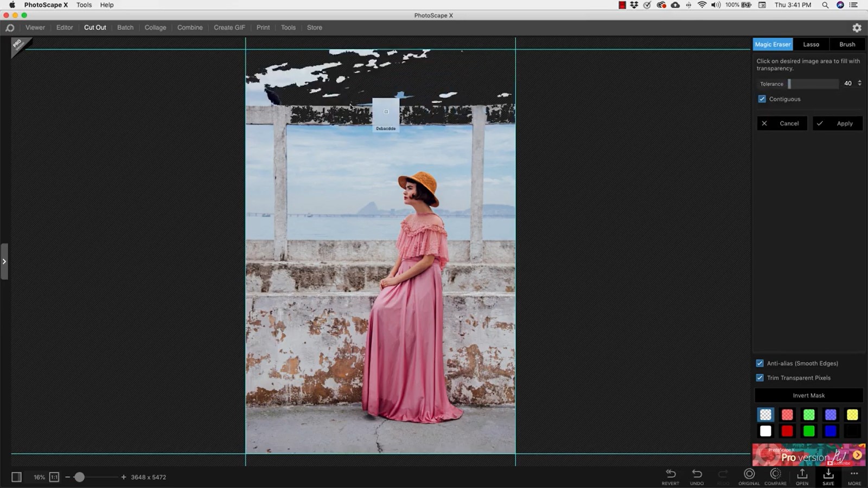Screen dimensions: 868x488
Task: Click the Revert icon in bottom toolbar
Action: tap(670, 476)
